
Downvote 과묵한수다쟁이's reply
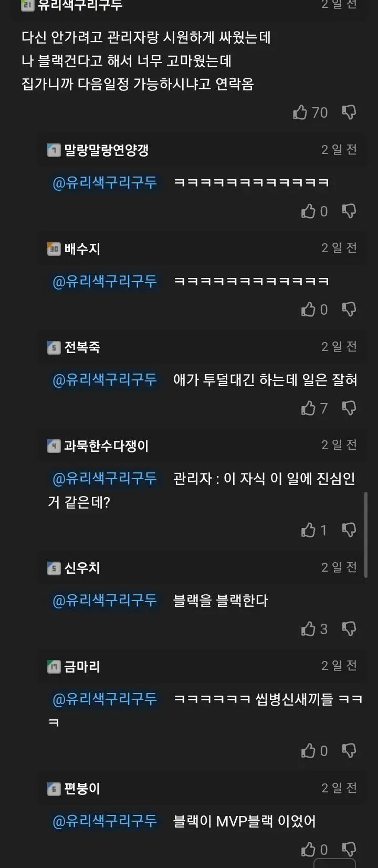point(349,530)
